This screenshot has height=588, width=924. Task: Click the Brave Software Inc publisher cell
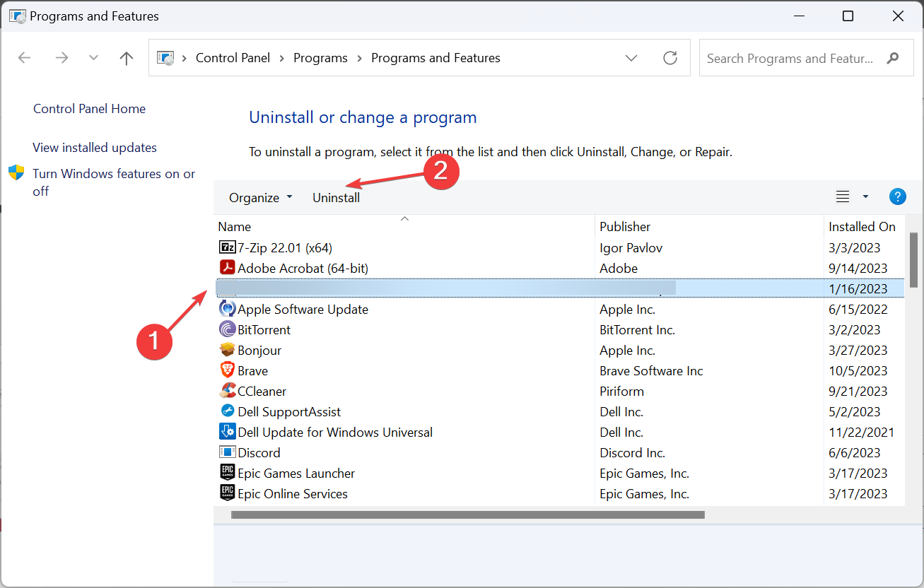tap(651, 370)
